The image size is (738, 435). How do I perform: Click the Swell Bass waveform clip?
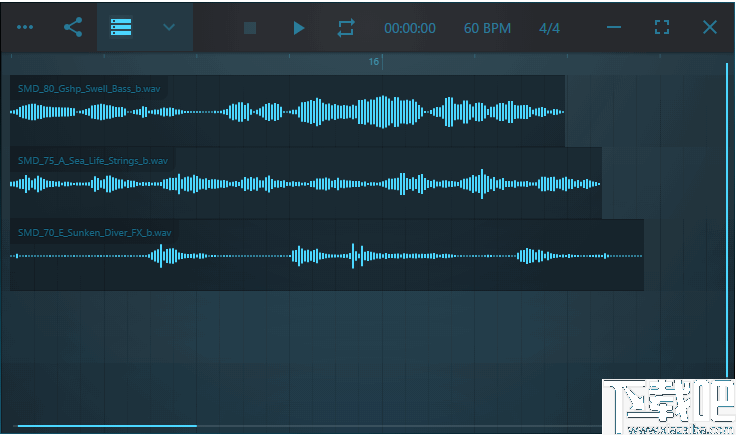(287, 112)
